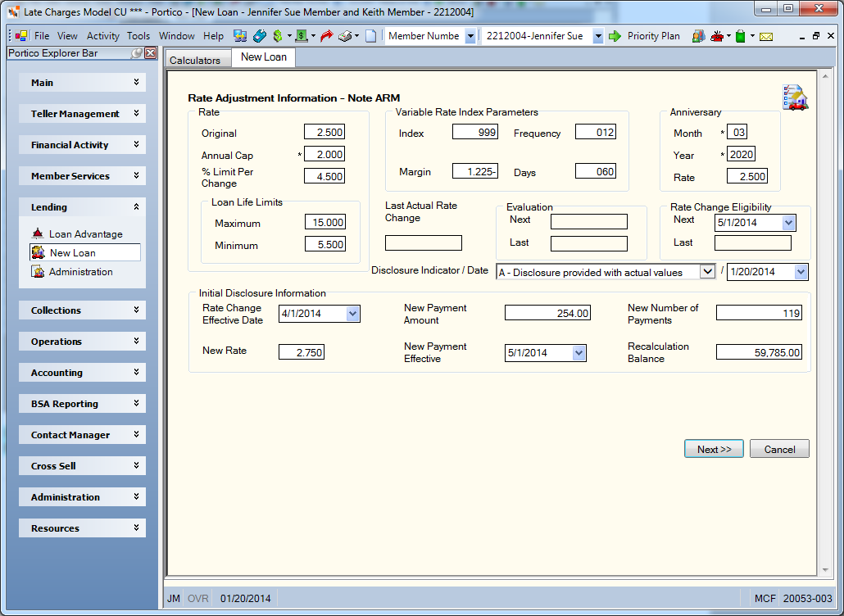Click the printer icon in the toolbar
Screen dimensions: 844x616
pos(345,36)
